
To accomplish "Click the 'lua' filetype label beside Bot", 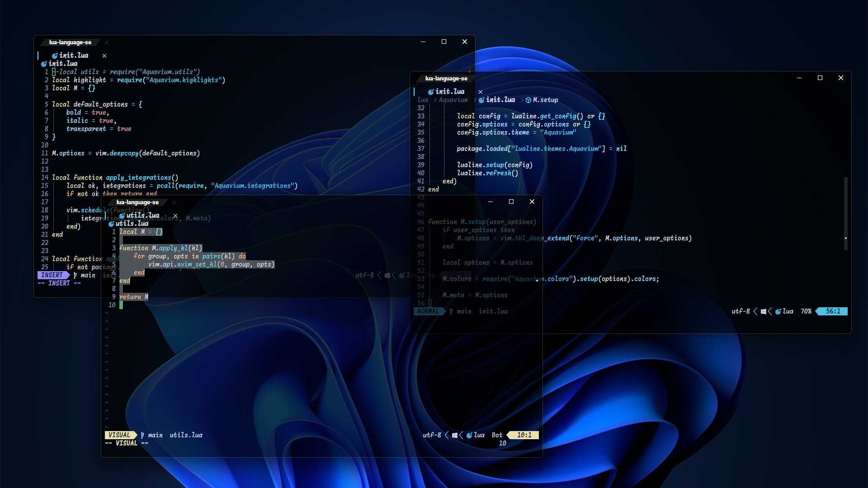I will tap(479, 435).
